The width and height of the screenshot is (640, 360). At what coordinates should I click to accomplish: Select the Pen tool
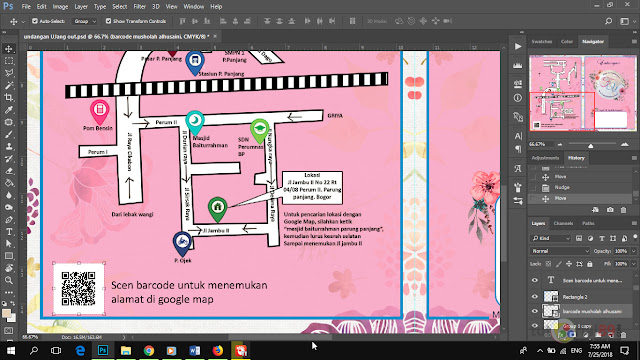(9, 220)
